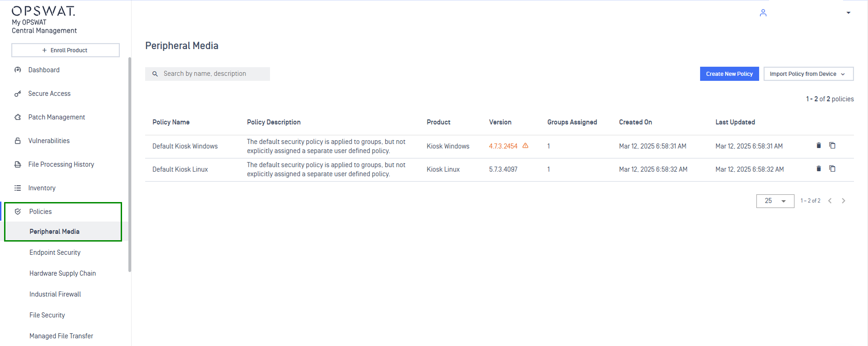
Task: Click the File Processing History icon
Action: pos(18,164)
